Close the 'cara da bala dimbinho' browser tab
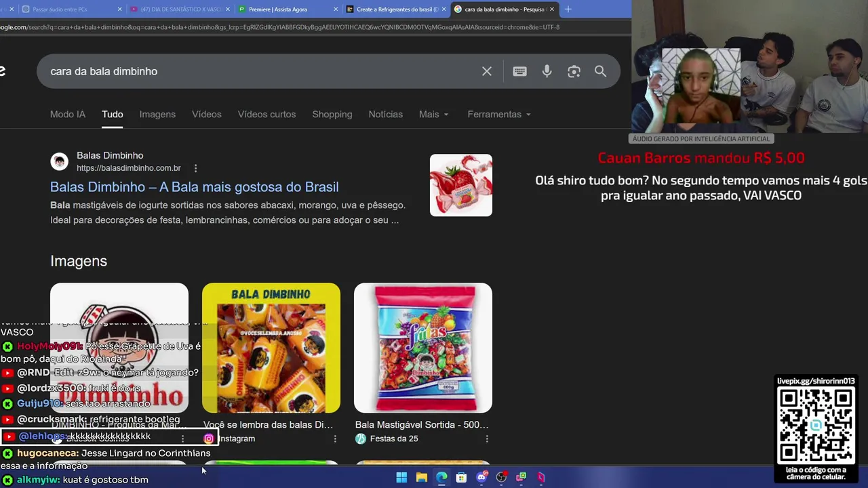Image resolution: width=868 pixels, height=488 pixels. (552, 9)
